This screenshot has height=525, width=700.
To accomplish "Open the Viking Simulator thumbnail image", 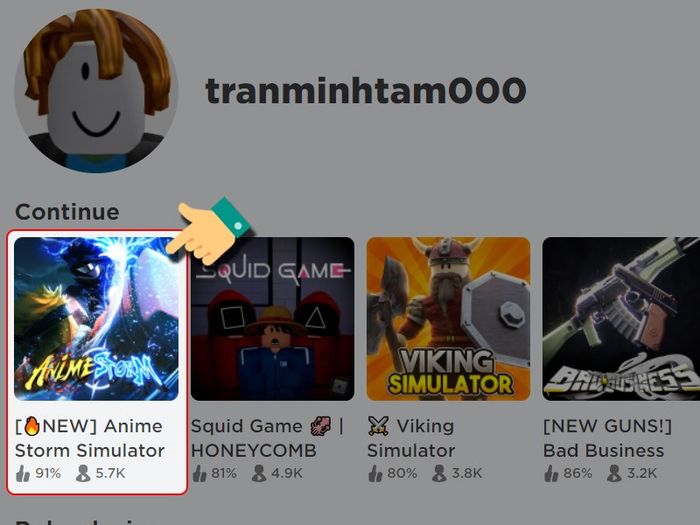I will tap(448, 319).
